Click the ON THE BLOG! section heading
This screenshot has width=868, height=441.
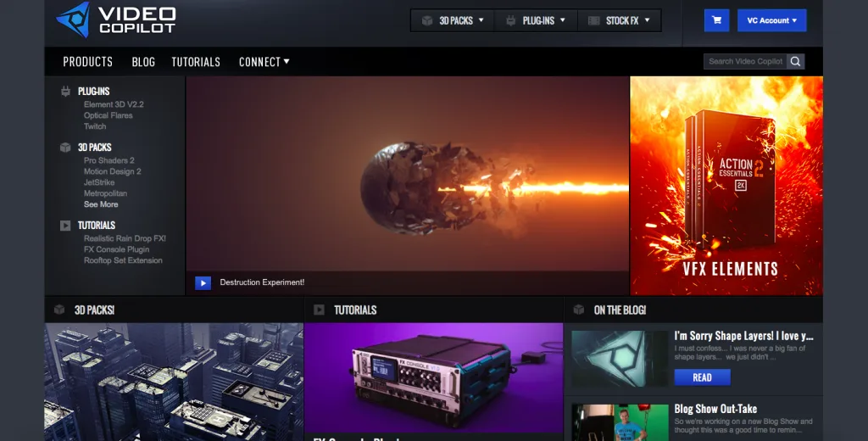[x=620, y=310]
